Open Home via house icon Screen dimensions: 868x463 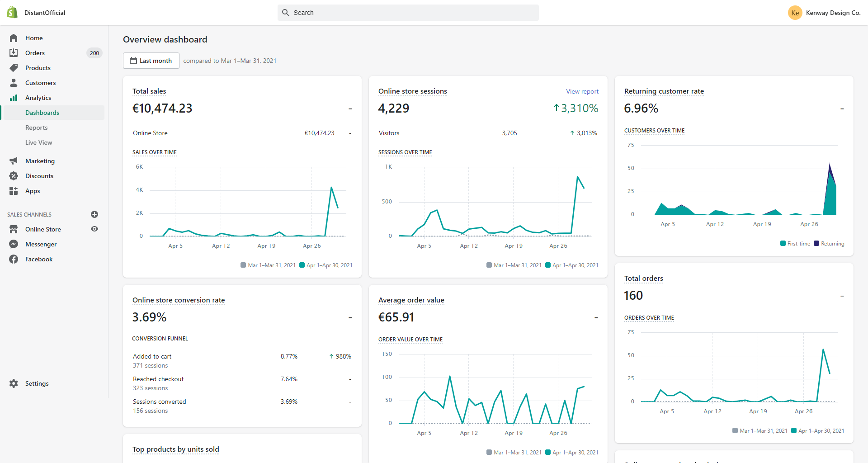pos(14,38)
